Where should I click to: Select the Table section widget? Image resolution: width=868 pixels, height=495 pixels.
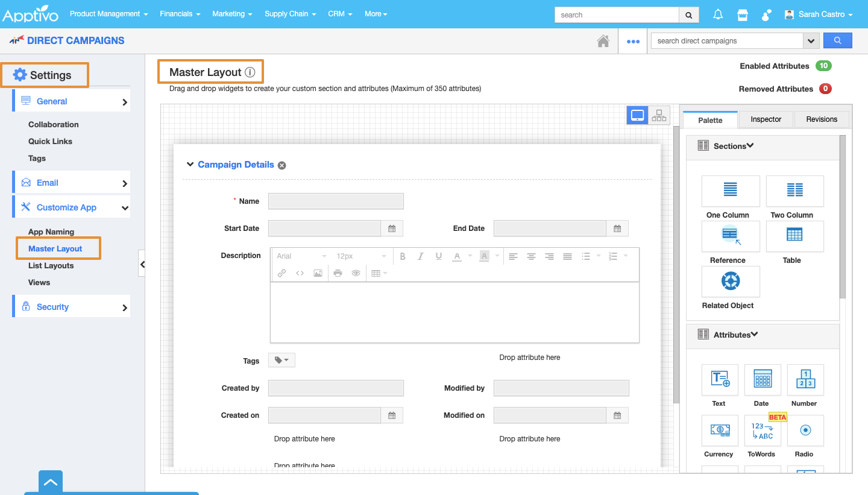point(794,236)
